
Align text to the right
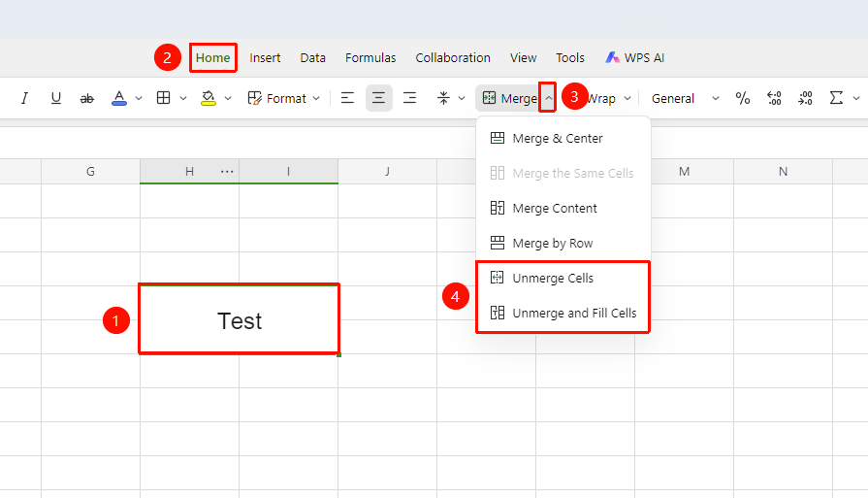click(x=409, y=99)
